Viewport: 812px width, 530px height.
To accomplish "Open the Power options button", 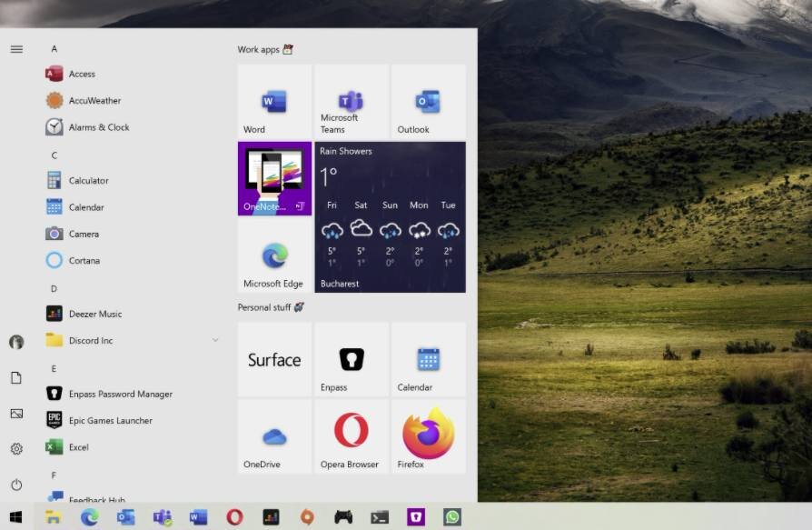I will coord(16,485).
